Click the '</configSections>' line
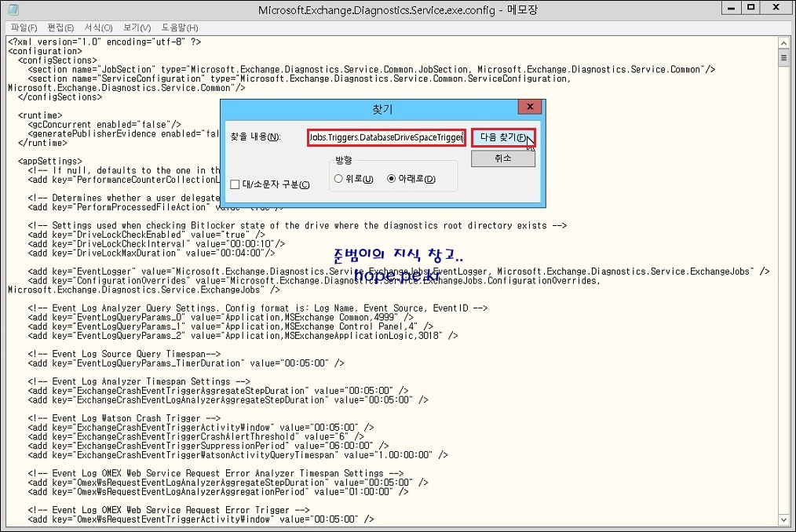This screenshot has width=796, height=532. coord(60,97)
